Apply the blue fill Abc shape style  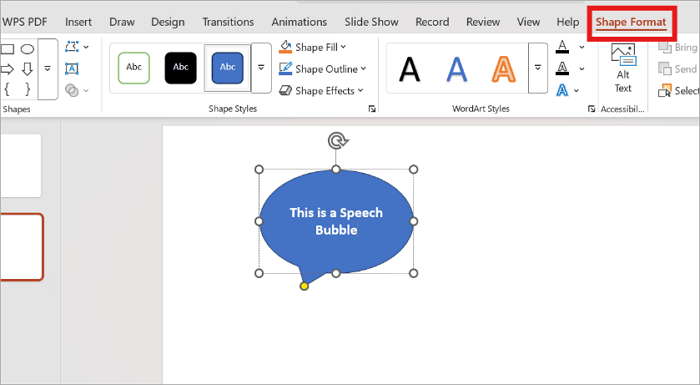(227, 68)
